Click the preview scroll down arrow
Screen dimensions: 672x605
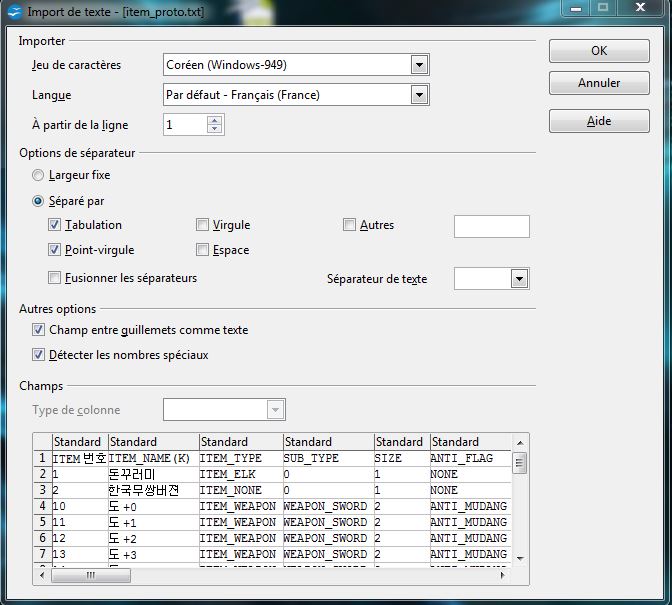coord(520,558)
